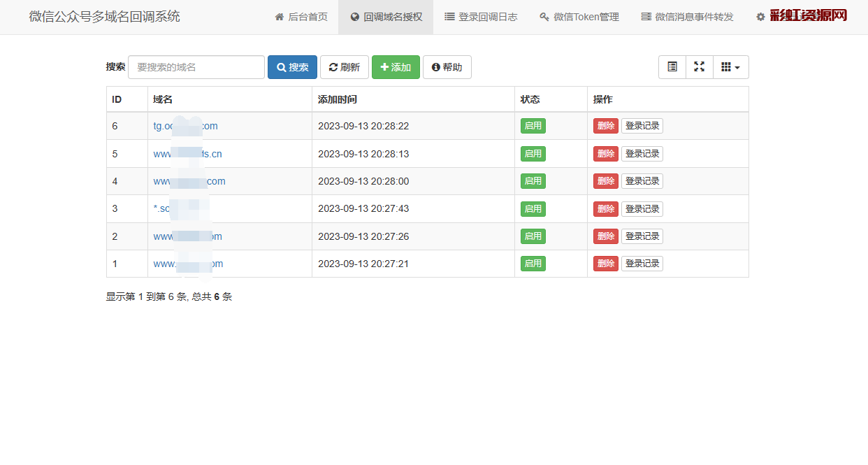Click the domain search input field
This screenshot has height=465, width=868.
pyautogui.click(x=196, y=67)
